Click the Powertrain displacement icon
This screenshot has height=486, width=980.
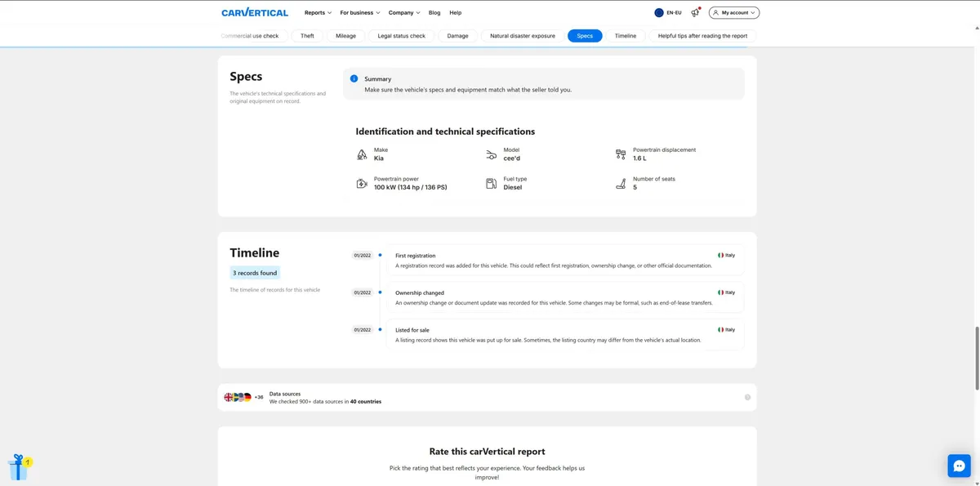coord(621,154)
